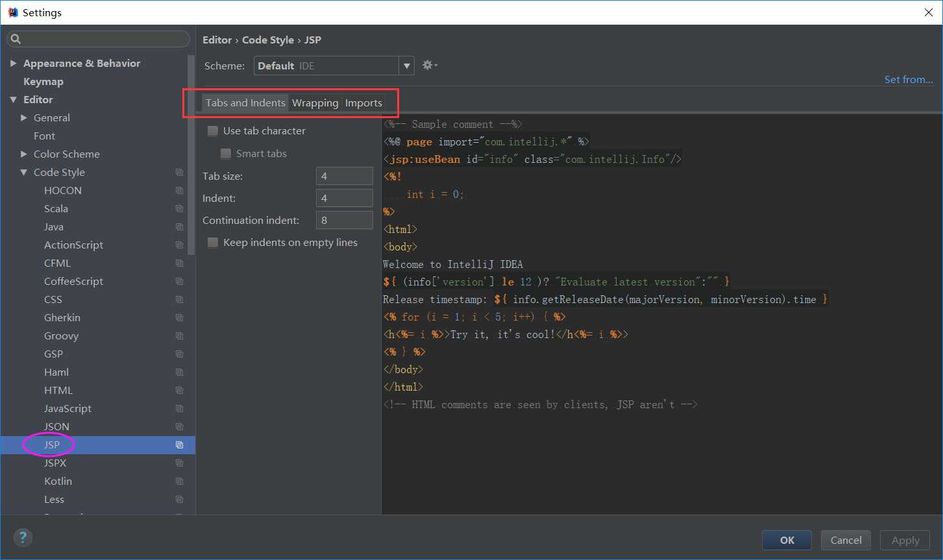Click the Set from... link
This screenshot has height=560, width=943.
909,79
